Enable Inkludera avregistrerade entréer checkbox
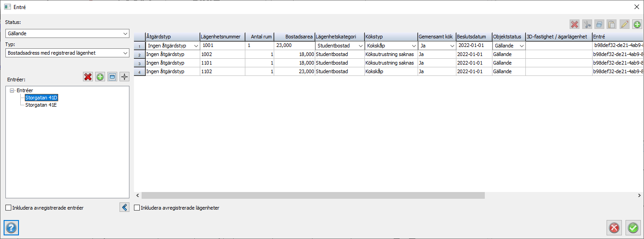Viewport: 644px width, 239px height. click(x=9, y=208)
